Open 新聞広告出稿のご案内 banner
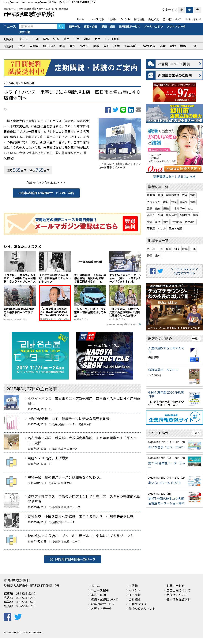 (x=174, y=75)
